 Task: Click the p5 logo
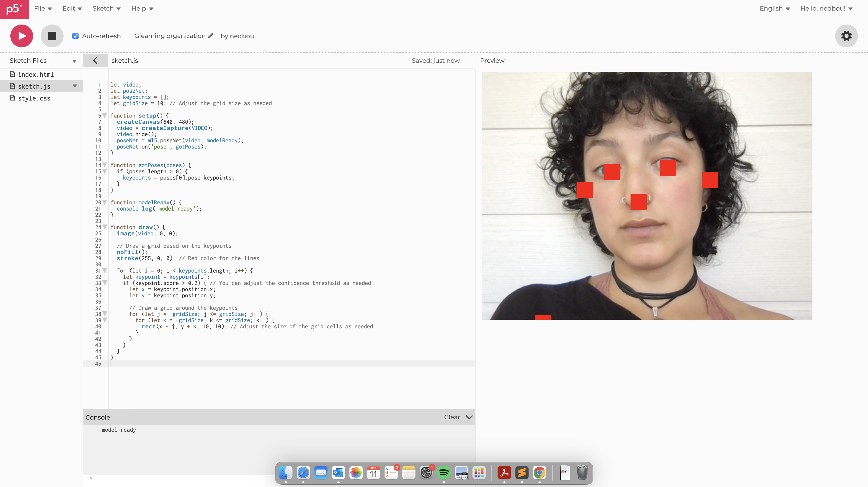[x=14, y=9]
